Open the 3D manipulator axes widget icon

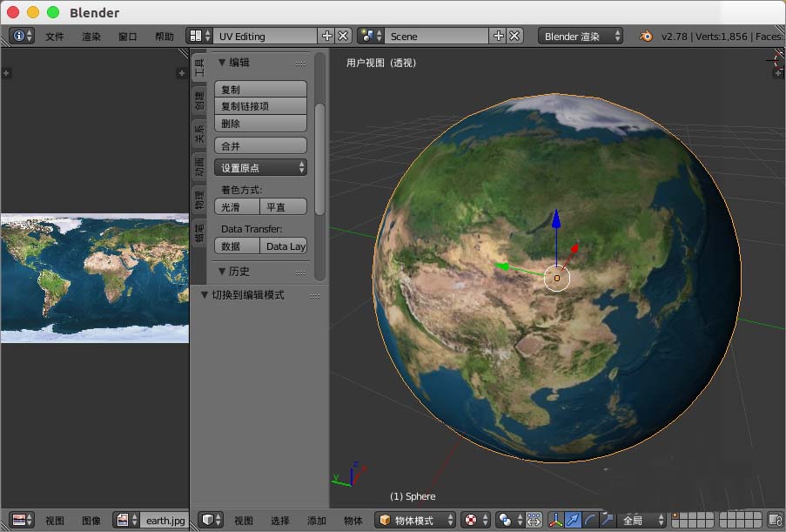[554, 518]
